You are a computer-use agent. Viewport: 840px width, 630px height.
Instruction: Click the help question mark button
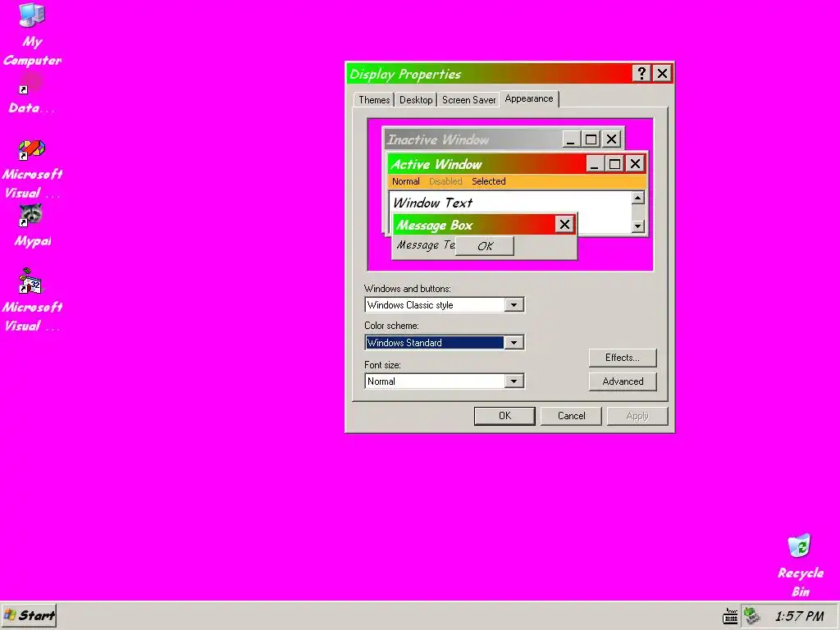(641, 73)
